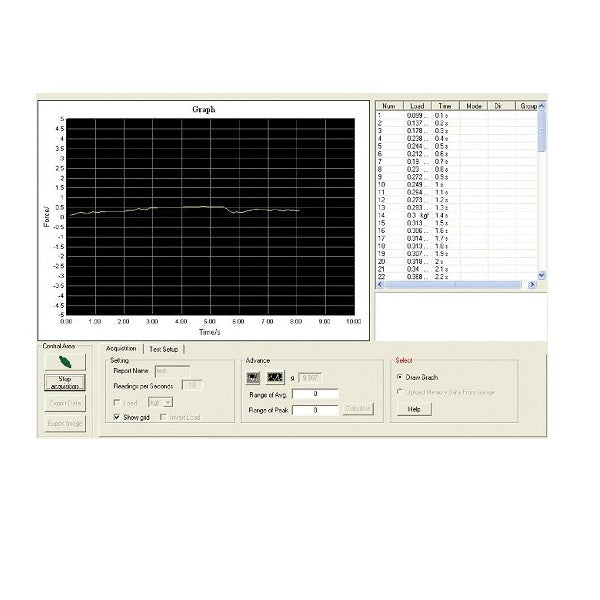Select table row 20 with time 2 s

pyautogui.click(x=457, y=261)
